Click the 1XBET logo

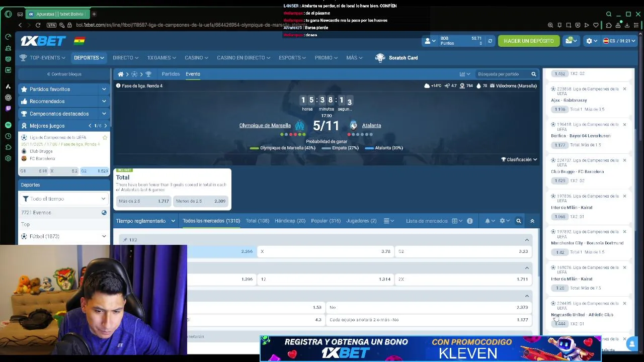[43, 41]
